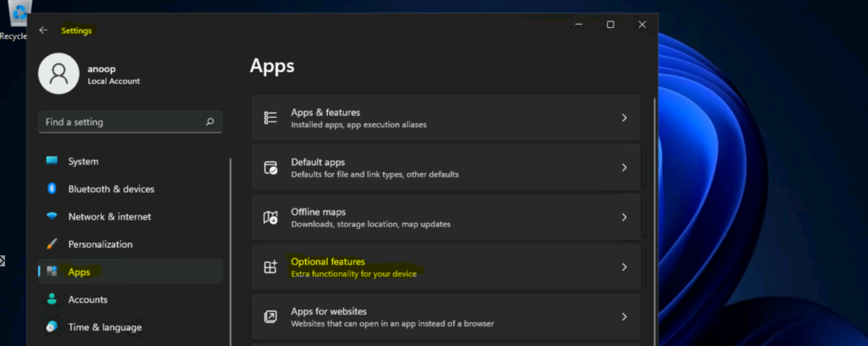The width and height of the screenshot is (868, 346).
Task: Close the Settings window
Action: point(643,25)
